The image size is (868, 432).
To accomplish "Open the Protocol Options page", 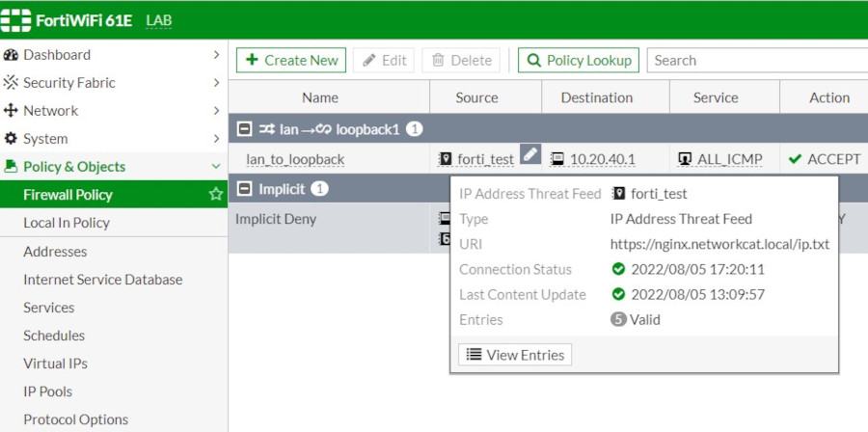I will click(114, 419).
